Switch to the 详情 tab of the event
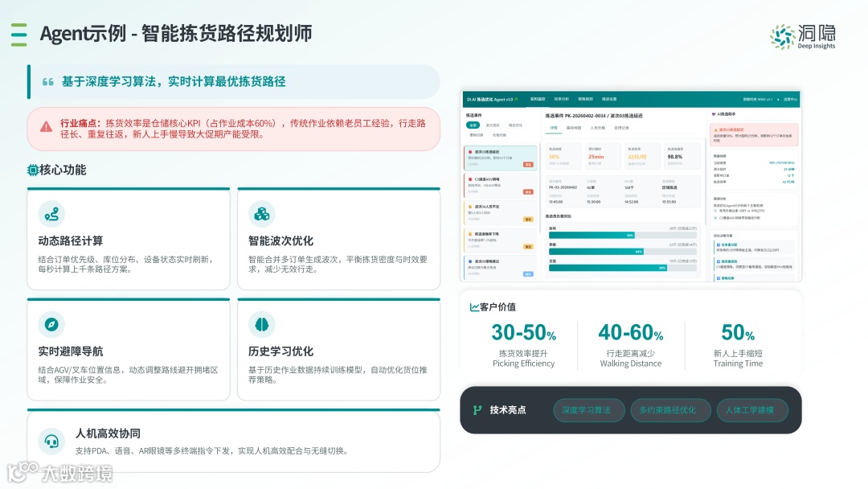 pos(554,128)
